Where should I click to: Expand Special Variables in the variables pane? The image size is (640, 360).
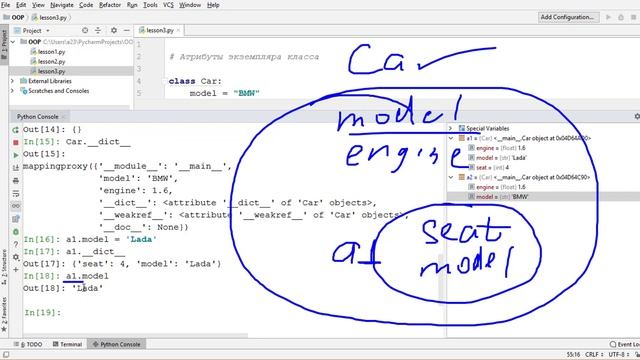pyautogui.click(x=451, y=128)
